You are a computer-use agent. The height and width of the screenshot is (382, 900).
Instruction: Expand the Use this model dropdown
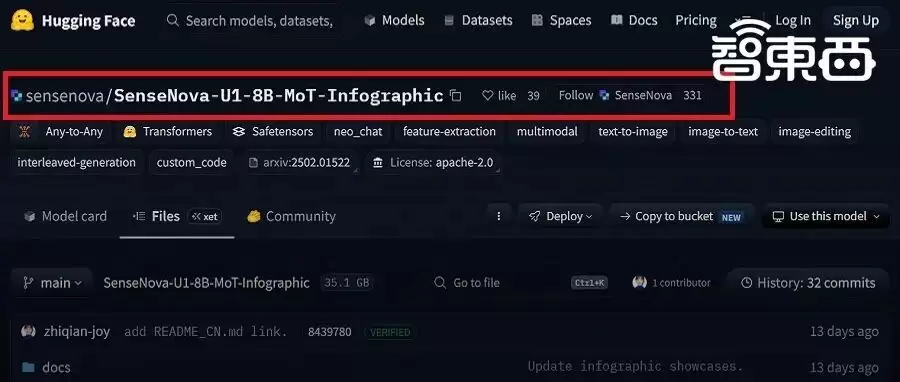pos(826,216)
